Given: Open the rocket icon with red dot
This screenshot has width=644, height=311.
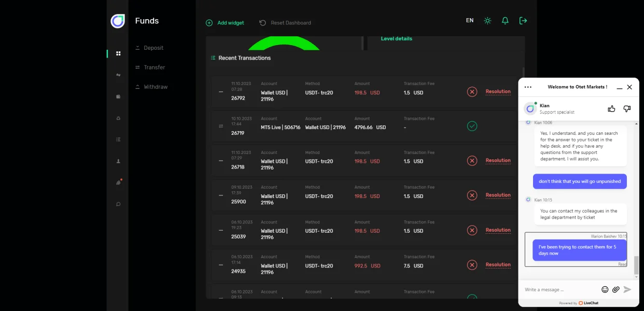Looking at the screenshot, I should (118, 182).
